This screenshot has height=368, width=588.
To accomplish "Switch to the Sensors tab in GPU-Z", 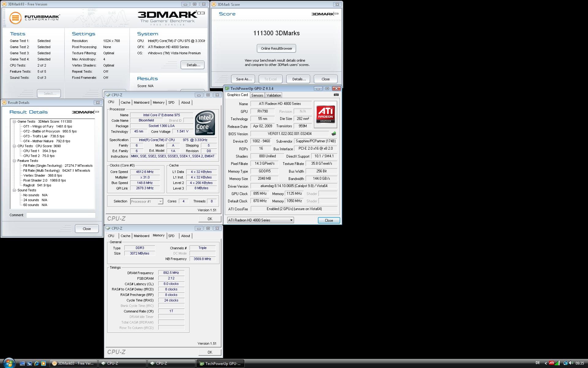I will [x=257, y=95].
